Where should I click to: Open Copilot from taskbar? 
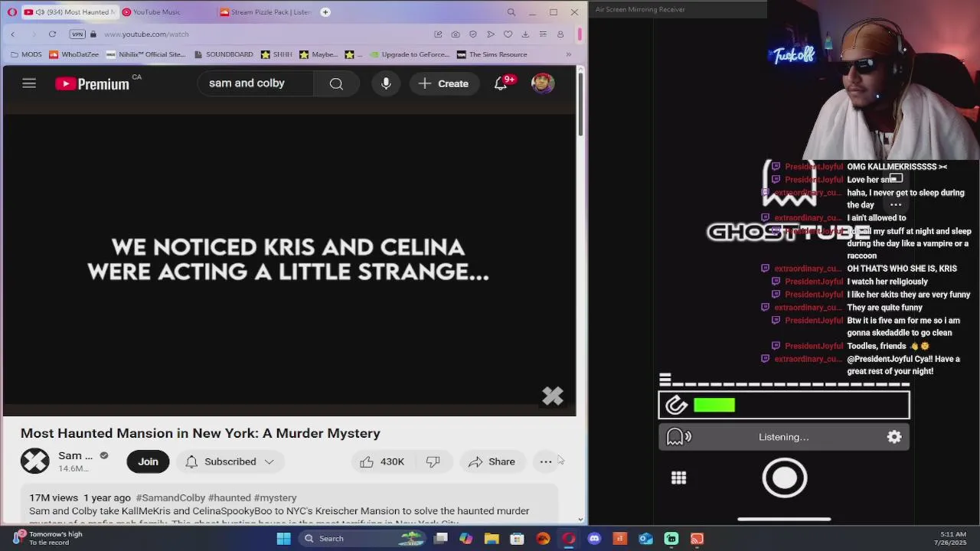click(x=465, y=539)
